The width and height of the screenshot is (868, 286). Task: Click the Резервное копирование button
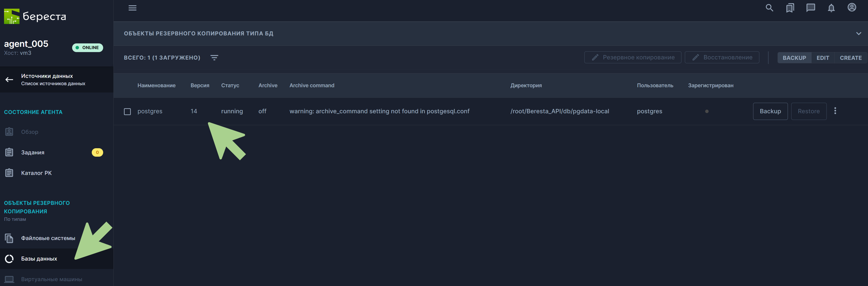632,57
